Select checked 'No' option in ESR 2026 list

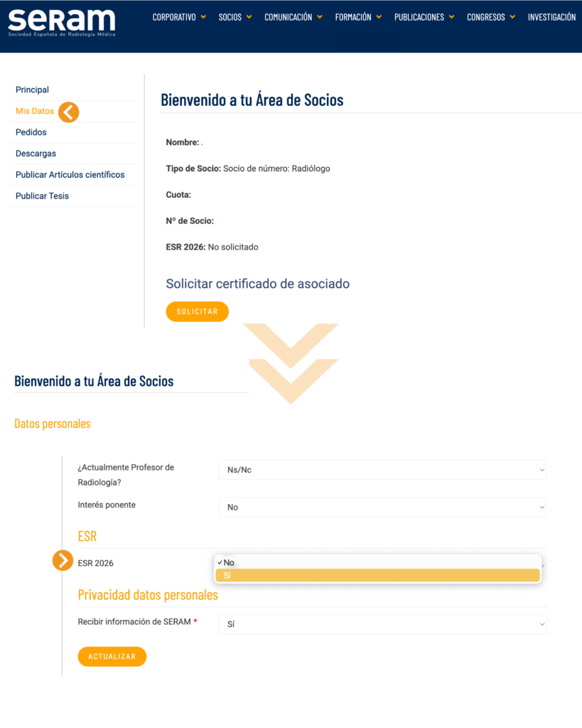[377, 562]
